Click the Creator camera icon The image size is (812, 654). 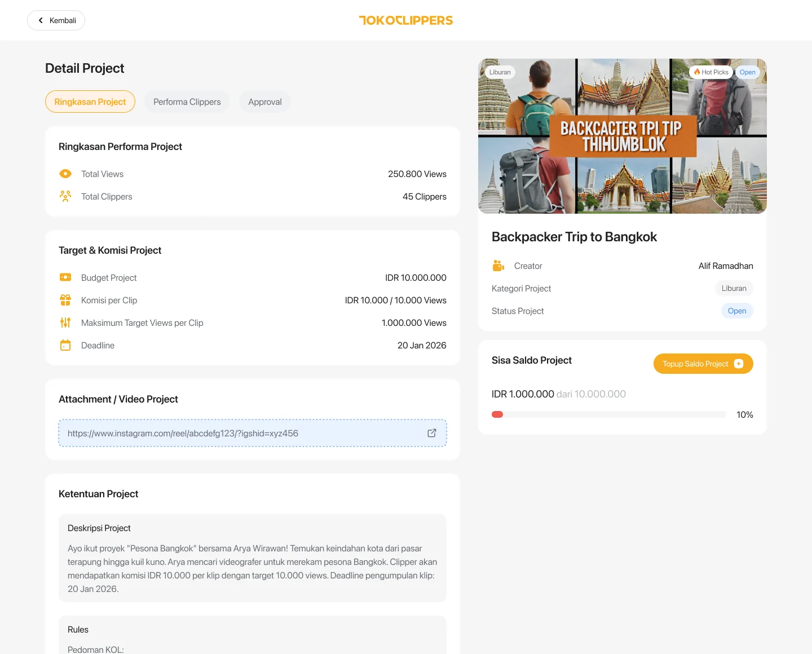pyautogui.click(x=498, y=266)
